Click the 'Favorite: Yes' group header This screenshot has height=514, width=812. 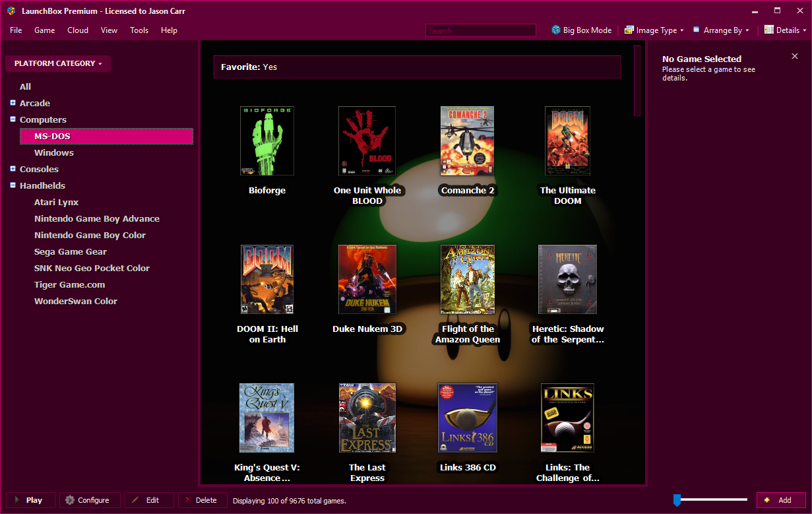[417, 67]
